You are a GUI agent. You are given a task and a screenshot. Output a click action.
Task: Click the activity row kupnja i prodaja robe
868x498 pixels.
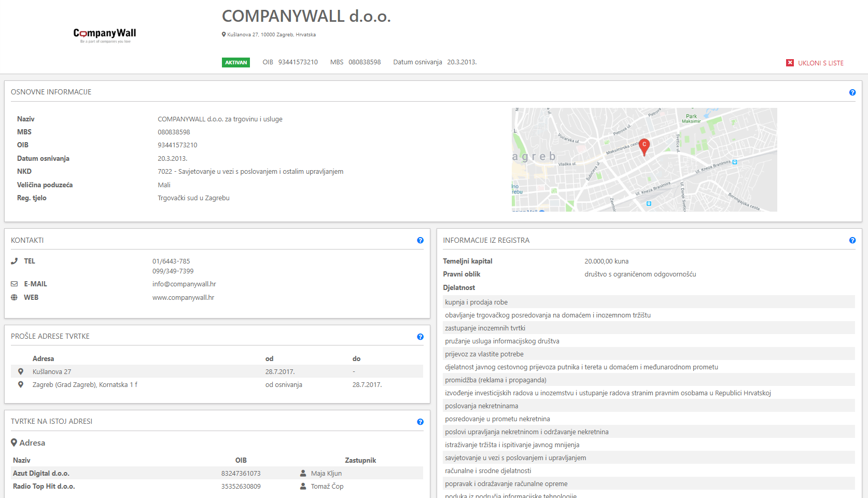(x=649, y=302)
